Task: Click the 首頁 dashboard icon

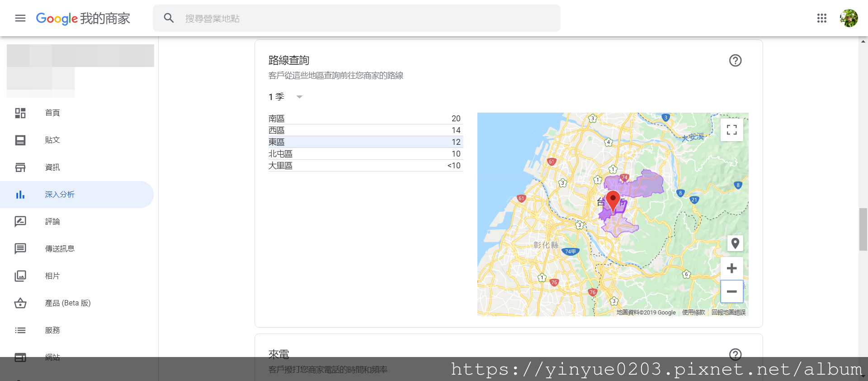Action: point(20,113)
